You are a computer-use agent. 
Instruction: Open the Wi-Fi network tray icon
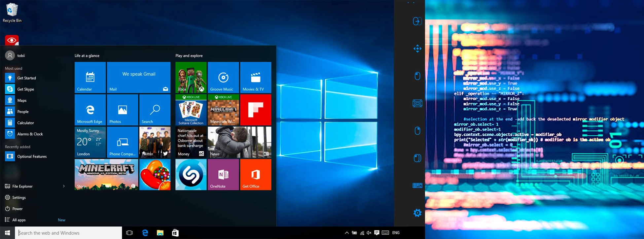coord(362,233)
